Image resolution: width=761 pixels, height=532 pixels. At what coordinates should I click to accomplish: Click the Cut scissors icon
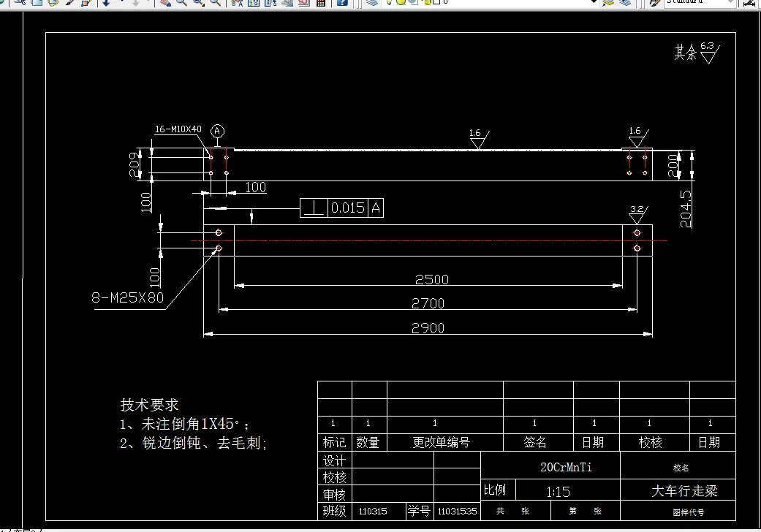[x=20, y=2]
